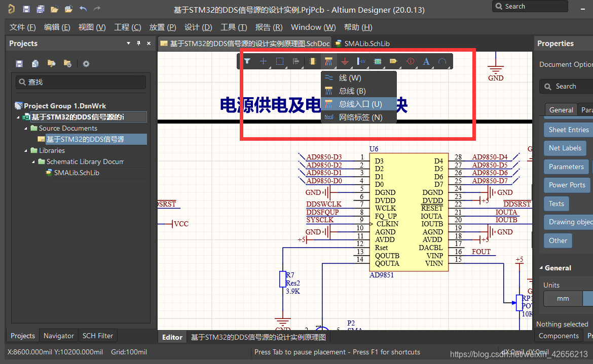Click the Place Part component icon
This screenshot has height=364, width=593.
[312, 61]
